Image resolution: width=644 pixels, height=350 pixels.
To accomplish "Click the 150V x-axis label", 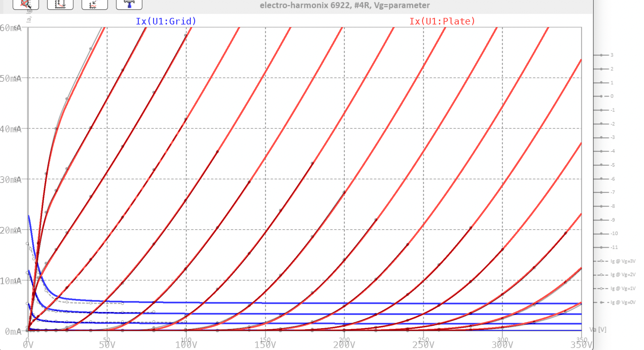I will 265,345.
